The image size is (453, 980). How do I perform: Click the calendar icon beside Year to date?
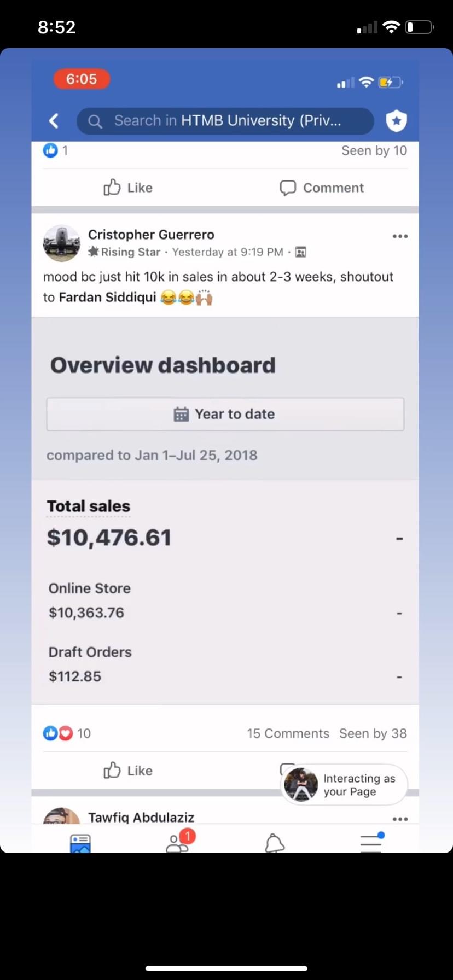[x=181, y=415]
